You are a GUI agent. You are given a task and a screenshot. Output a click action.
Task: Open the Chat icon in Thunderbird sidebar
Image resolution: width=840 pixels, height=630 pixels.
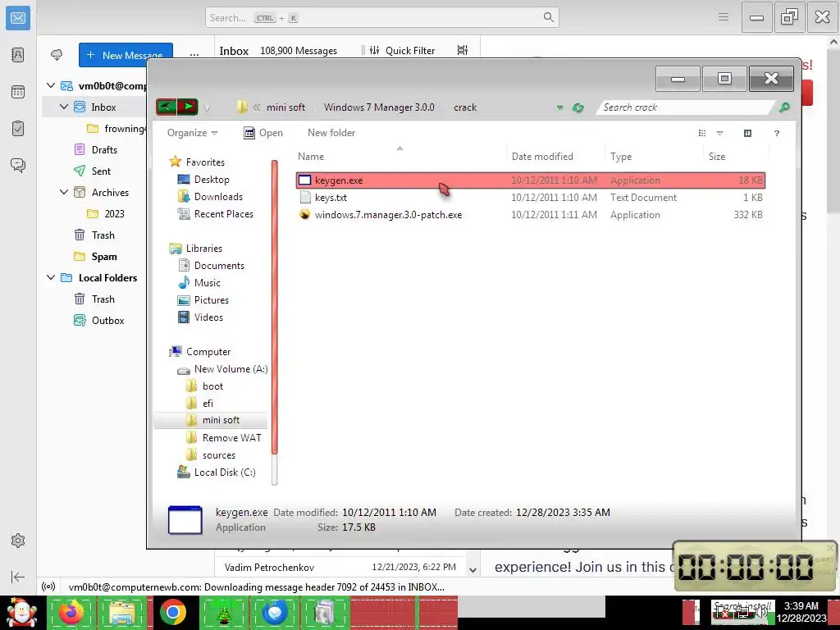coord(18,165)
